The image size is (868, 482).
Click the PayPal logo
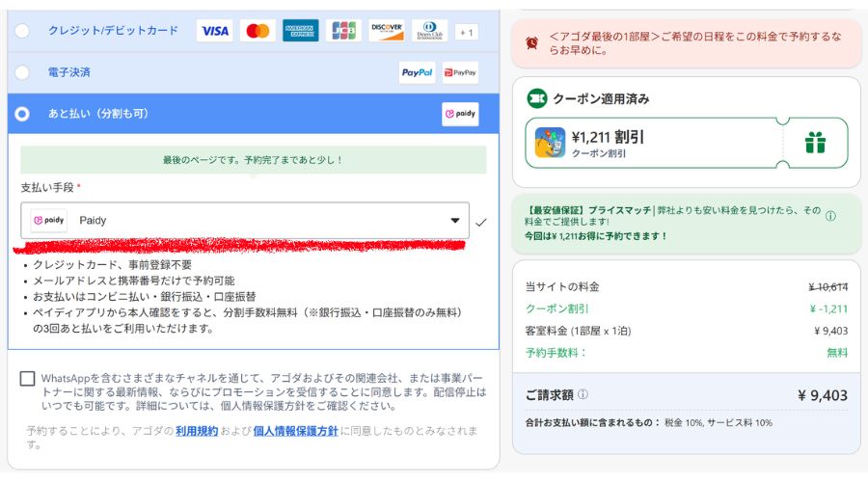pos(417,72)
